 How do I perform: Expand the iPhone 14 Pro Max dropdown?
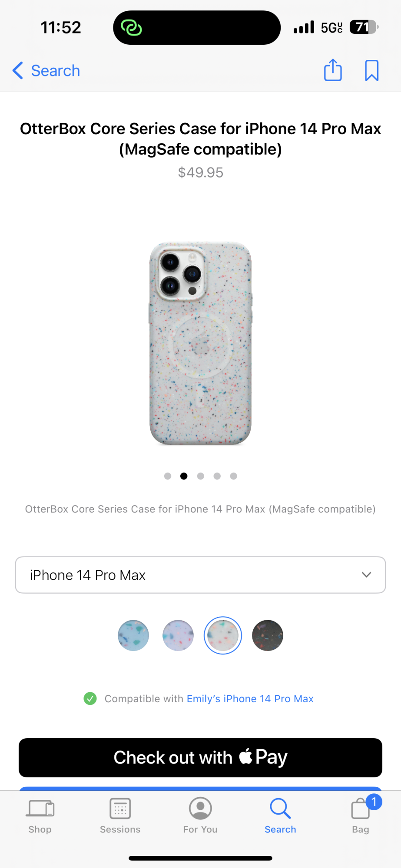click(200, 575)
